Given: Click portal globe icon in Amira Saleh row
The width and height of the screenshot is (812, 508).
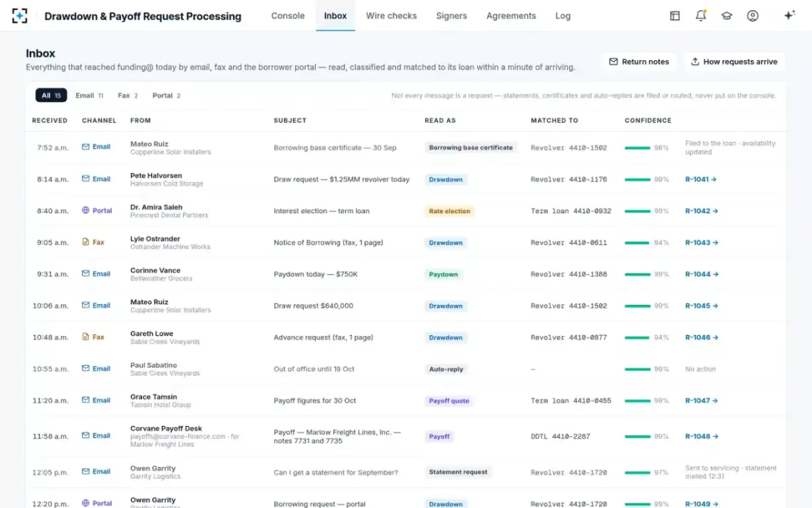Looking at the screenshot, I should 85,211.
